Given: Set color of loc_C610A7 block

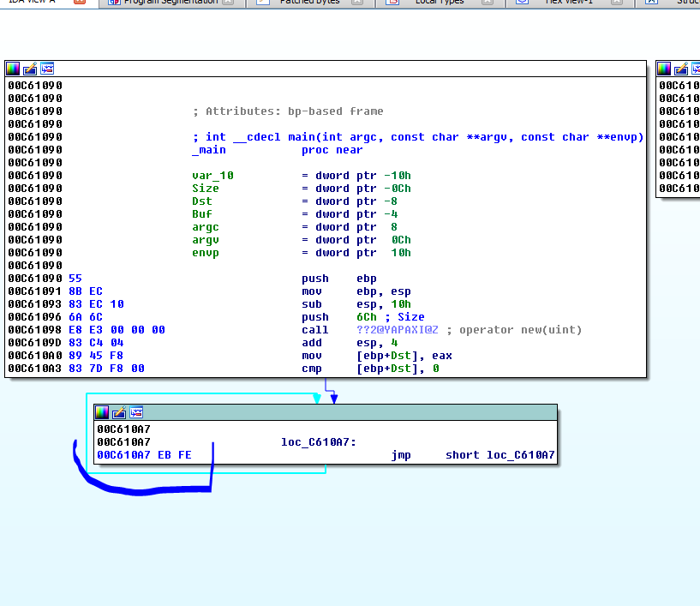Looking at the screenshot, I should coord(102,412).
